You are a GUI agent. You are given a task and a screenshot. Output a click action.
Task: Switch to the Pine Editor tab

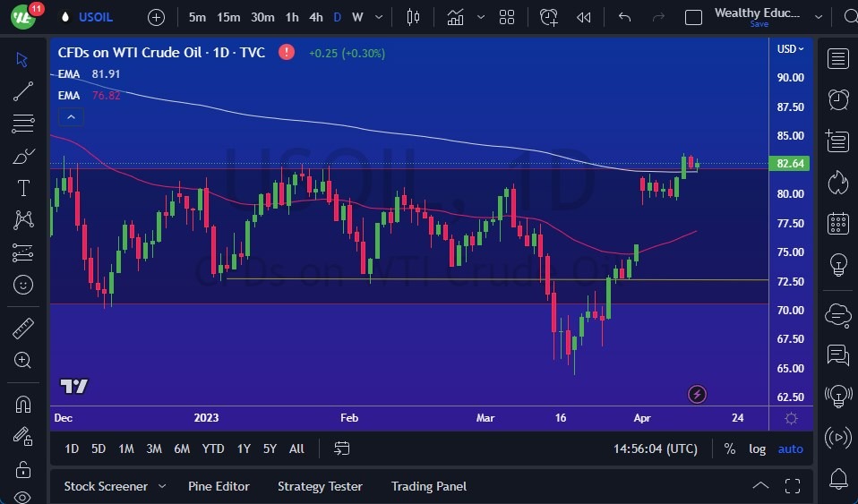pyautogui.click(x=219, y=486)
